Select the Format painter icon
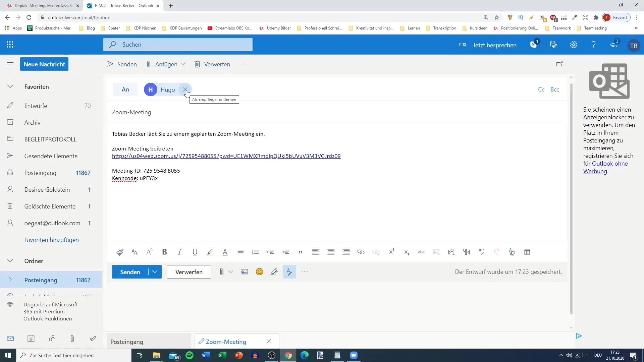644x362 pixels. (x=120, y=252)
